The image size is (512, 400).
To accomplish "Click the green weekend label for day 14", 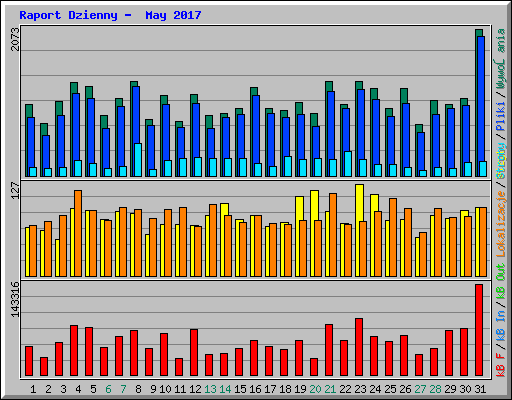I will pos(225,389).
